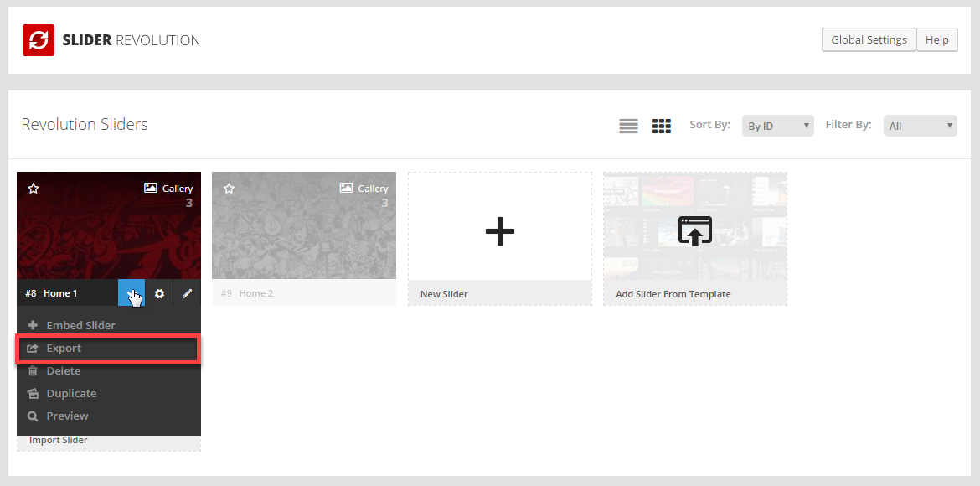Switch to list view layout

(628, 126)
